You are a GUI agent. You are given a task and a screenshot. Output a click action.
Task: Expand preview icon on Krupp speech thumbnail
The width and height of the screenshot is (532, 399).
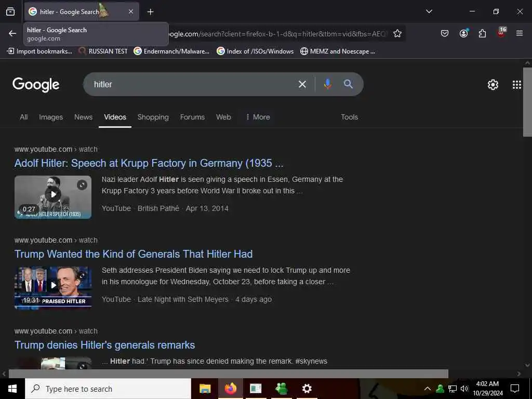coord(82,185)
